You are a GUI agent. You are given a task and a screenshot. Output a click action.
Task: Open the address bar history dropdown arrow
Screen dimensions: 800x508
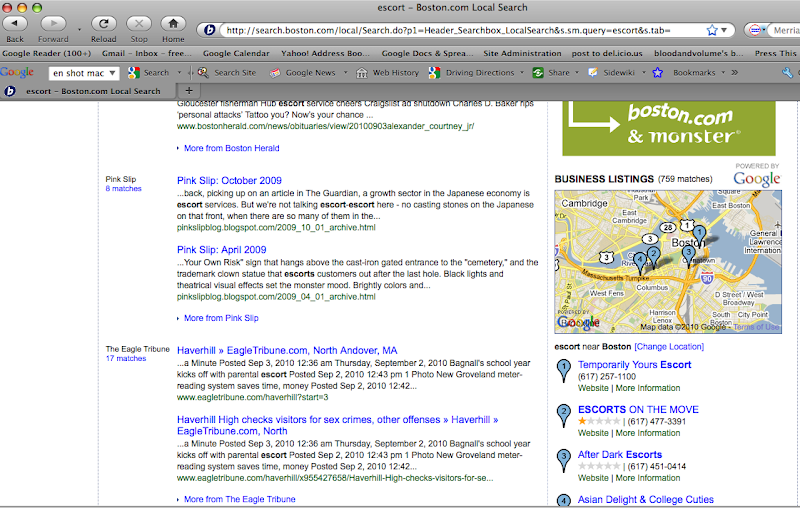click(x=724, y=30)
